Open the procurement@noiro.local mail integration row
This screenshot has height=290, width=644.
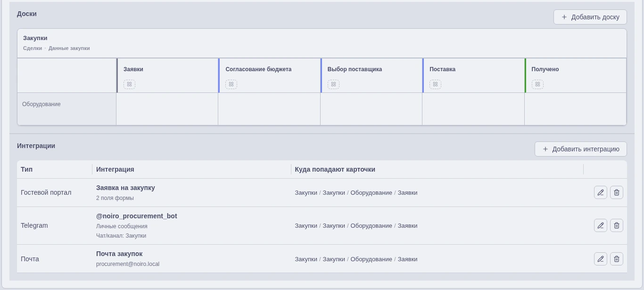click(322, 259)
